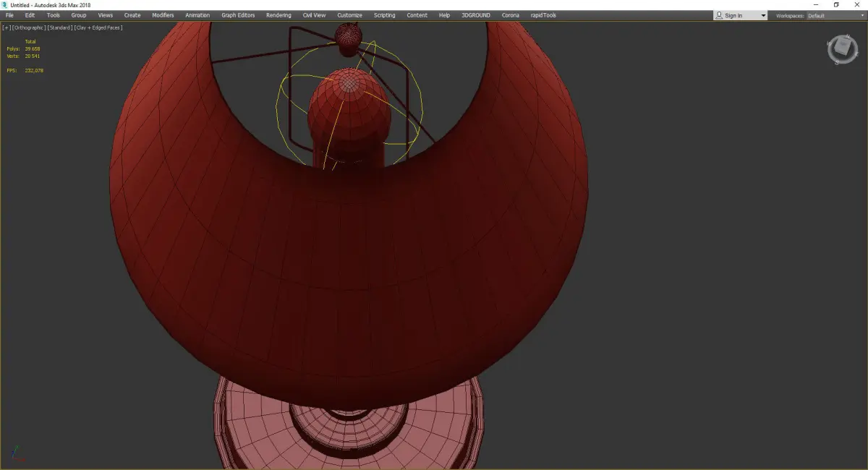Click the viewport [+] general menu label
Image resolution: width=868 pixels, height=470 pixels.
[x=7, y=27]
